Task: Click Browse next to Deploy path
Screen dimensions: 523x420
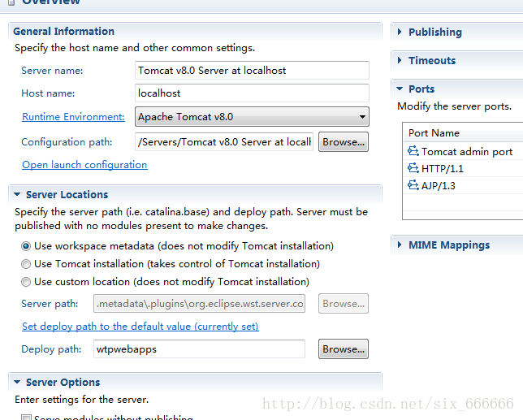Action: [x=344, y=349]
